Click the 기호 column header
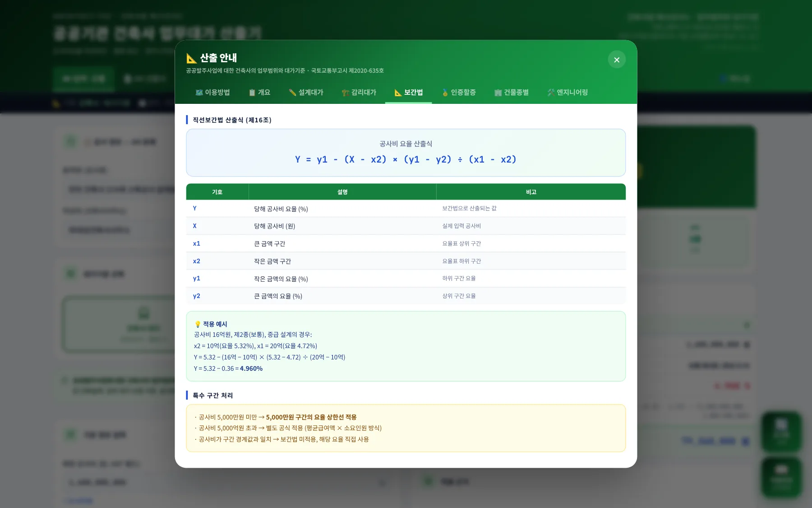812x508 pixels. pos(217,192)
